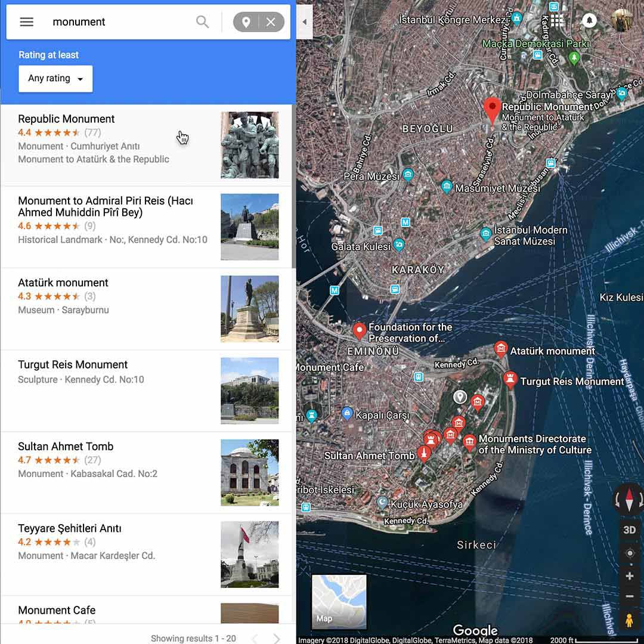Open the Republic Monument result
Image resolution: width=644 pixels, height=644 pixels.
(146, 144)
